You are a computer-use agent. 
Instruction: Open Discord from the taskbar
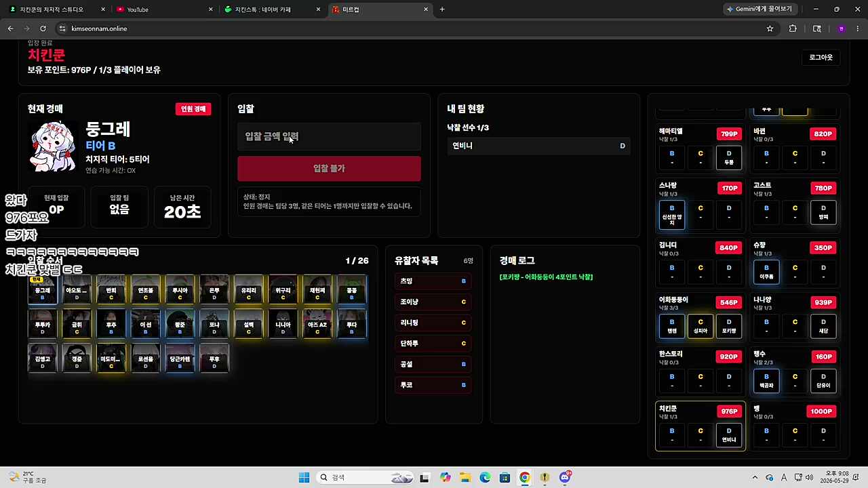click(565, 477)
